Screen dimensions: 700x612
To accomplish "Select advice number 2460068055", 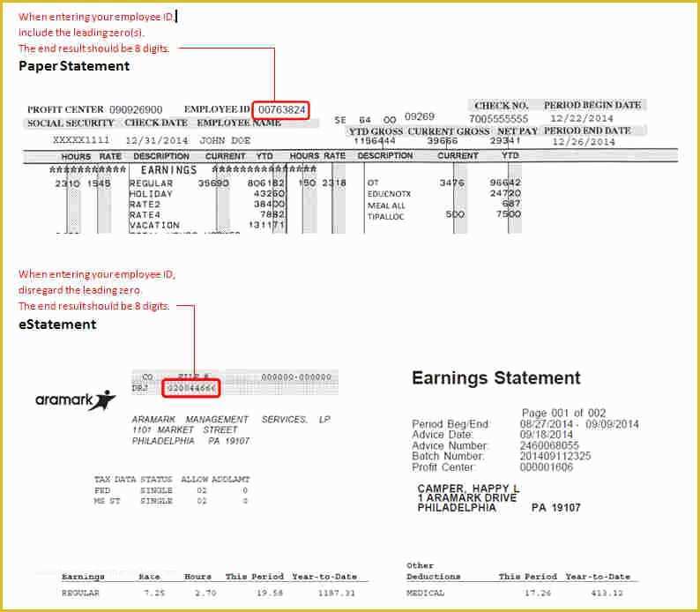I will tap(549, 445).
